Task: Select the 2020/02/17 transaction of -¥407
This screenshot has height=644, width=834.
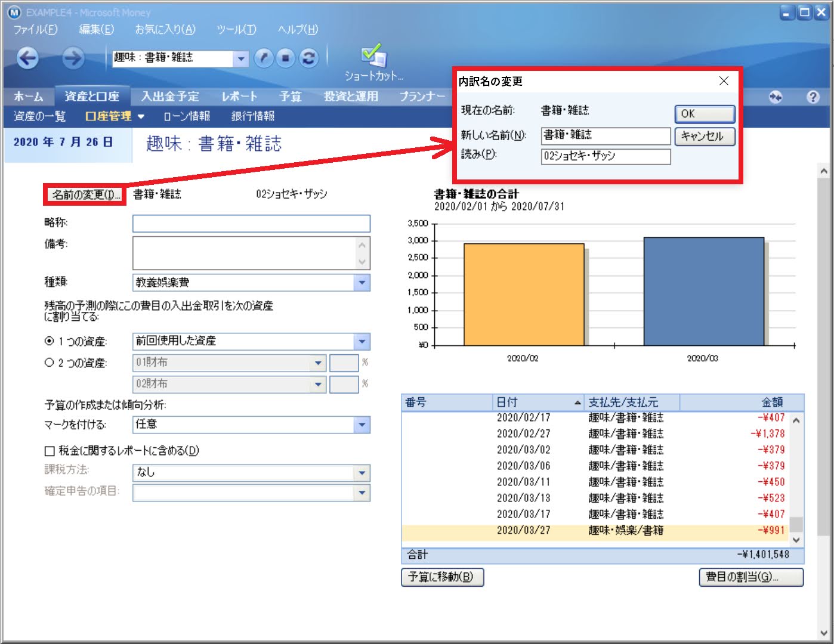Action: click(x=595, y=419)
